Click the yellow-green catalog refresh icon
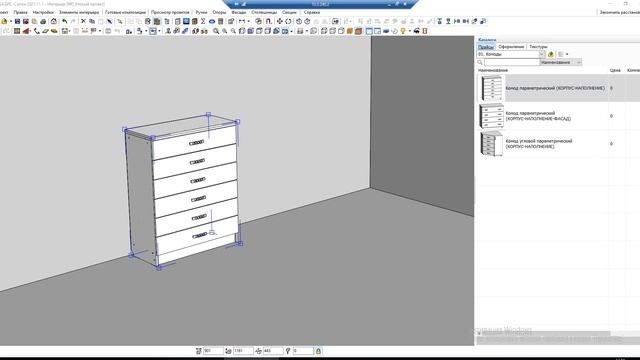The image size is (640, 360). (x=551, y=54)
